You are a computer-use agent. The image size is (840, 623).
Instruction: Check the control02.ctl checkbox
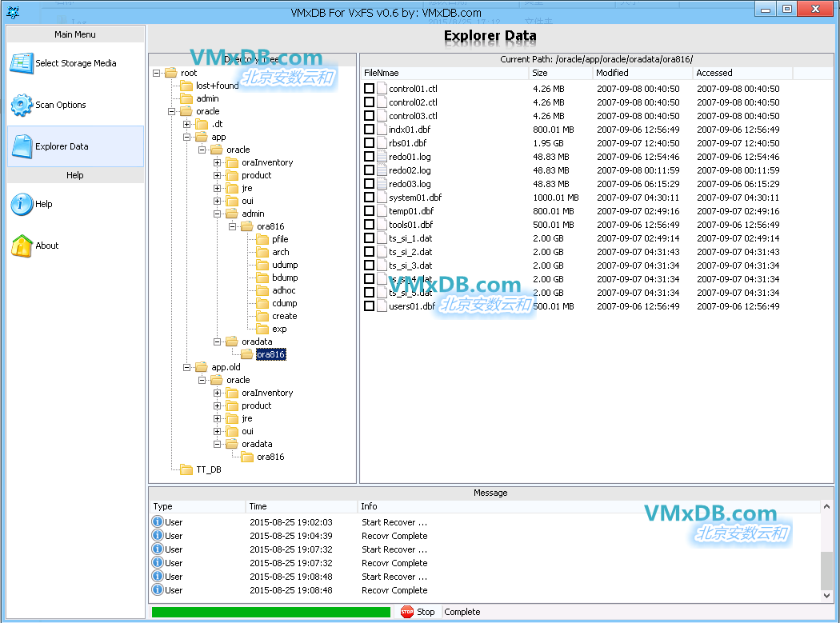369,102
